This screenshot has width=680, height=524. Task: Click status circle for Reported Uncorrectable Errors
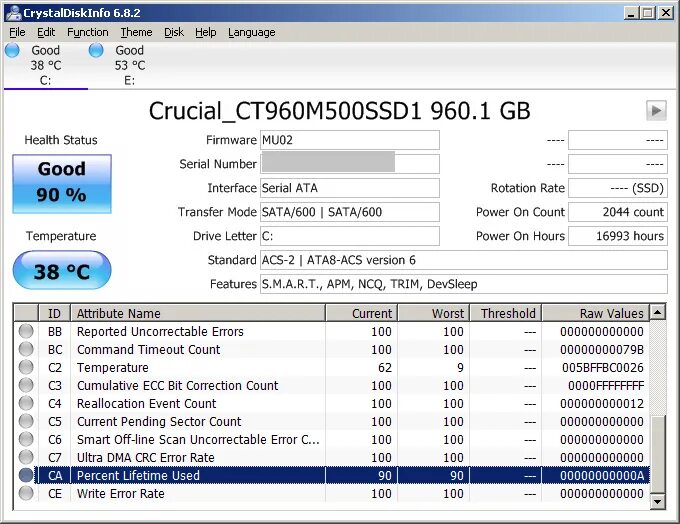pos(26,331)
